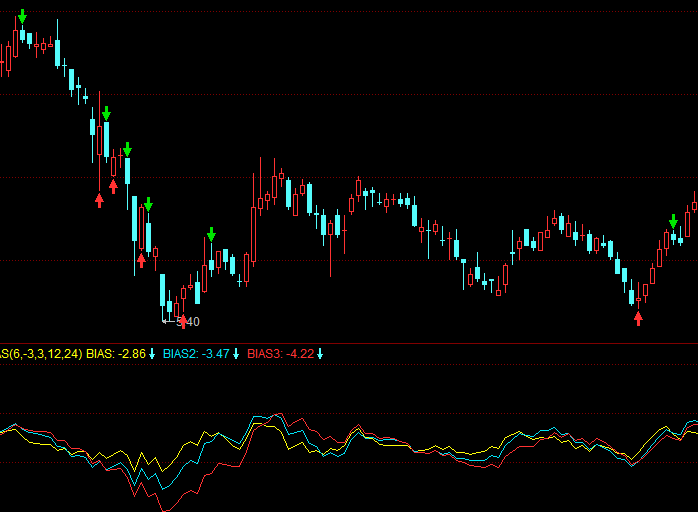This screenshot has height=512, width=698.
Task: Click candle beneath the rightmost green arrow
Action: 674,238
